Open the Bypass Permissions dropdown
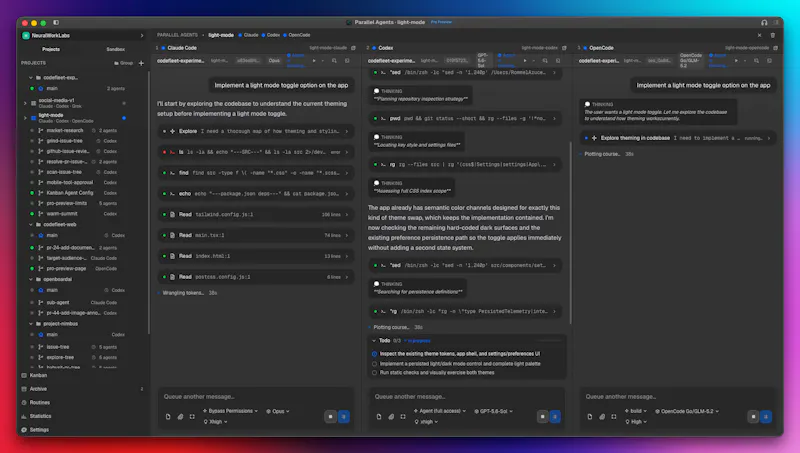The image size is (800, 453). 231,411
